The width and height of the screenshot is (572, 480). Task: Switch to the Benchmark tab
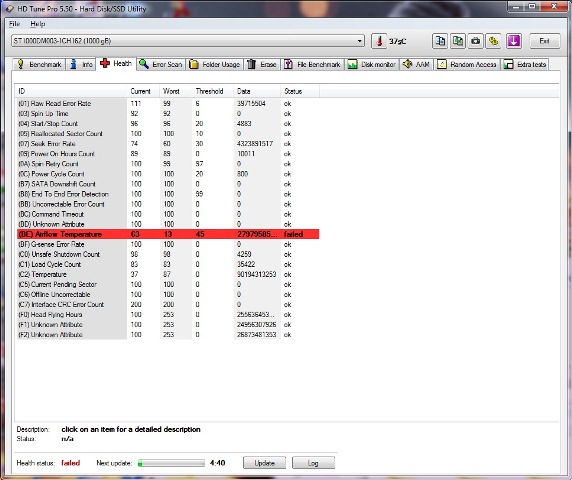[39, 65]
